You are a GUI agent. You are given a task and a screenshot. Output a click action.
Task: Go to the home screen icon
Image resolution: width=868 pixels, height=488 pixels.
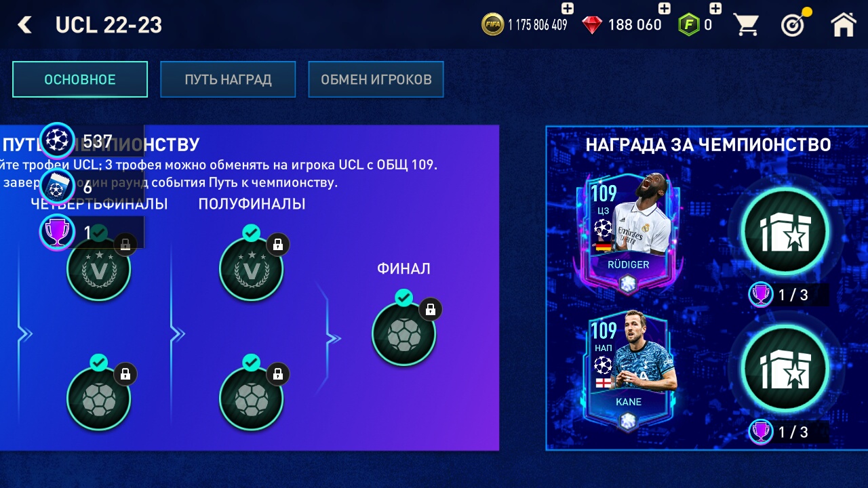[x=843, y=25]
